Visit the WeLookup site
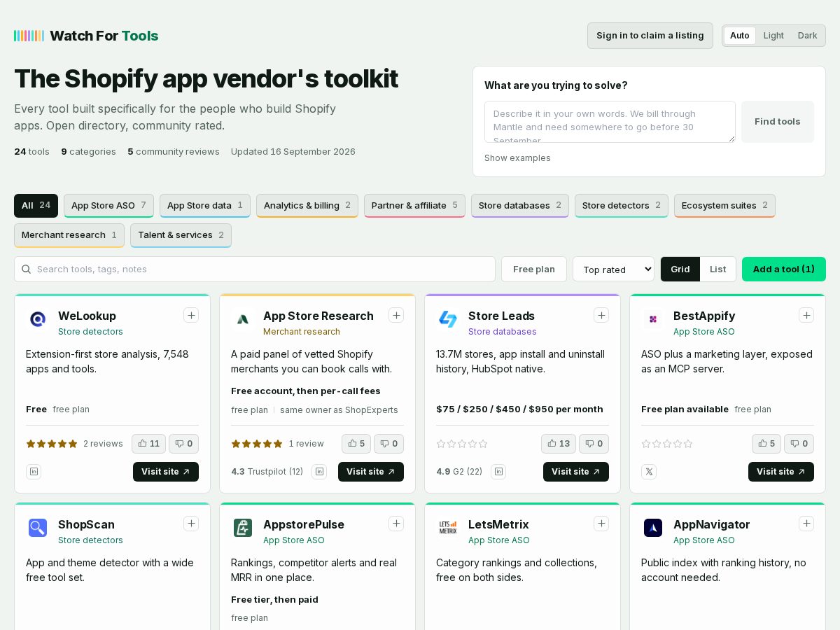This screenshot has height=630, width=840. click(x=166, y=472)
